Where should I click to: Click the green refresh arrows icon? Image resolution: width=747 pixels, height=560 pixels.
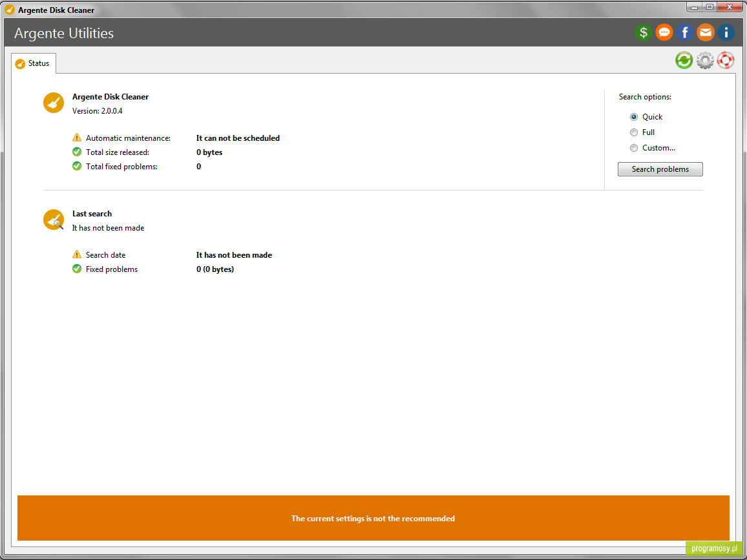click(684, 61)
